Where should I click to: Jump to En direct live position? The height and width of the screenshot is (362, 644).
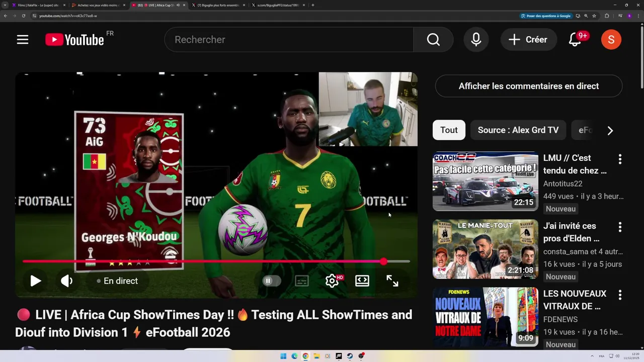pyautogui.click(x=117, y=281)
